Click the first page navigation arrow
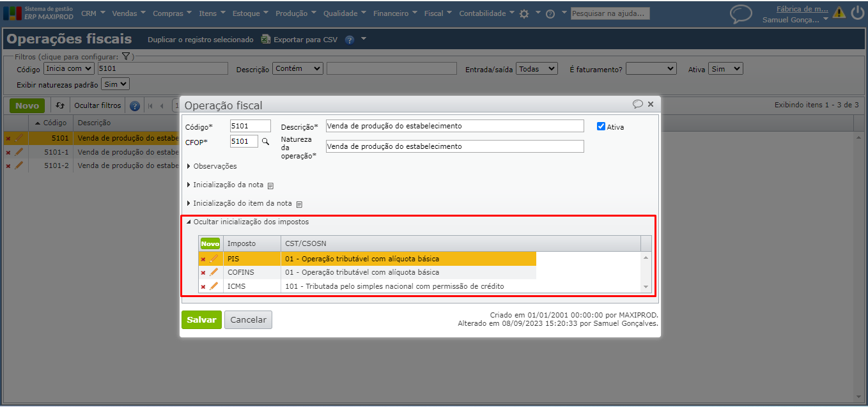This screenshot has height=407, width=868. (151, 106)
